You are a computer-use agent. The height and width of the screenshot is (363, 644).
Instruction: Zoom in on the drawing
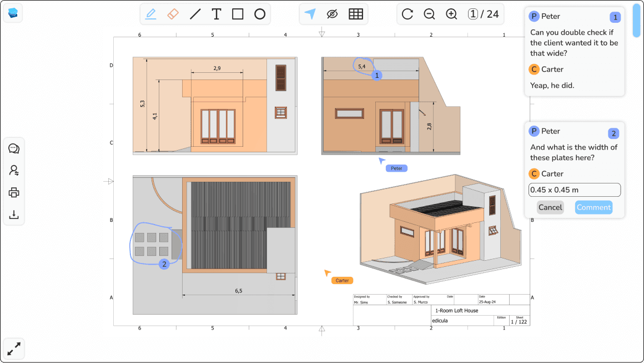tap(451, 14)
